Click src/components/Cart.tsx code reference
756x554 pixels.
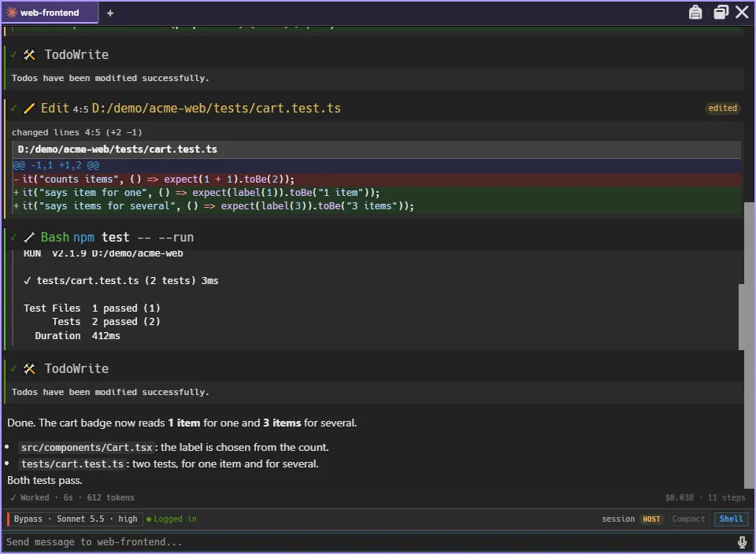tap(87, 448)
